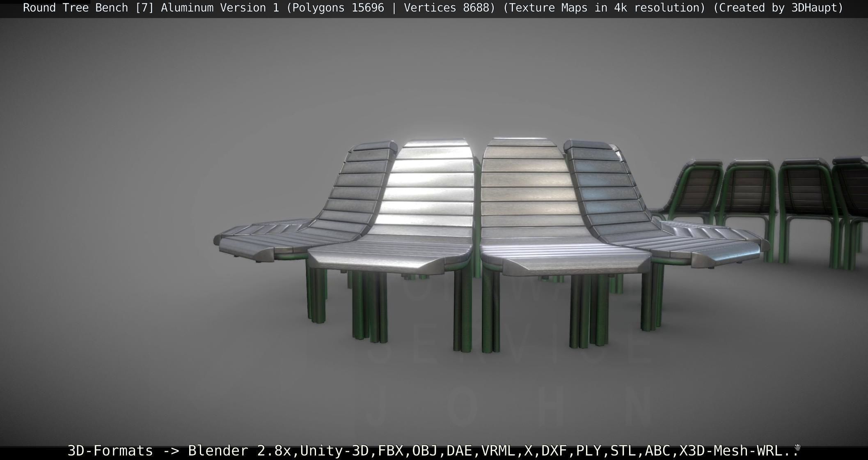The height and width of the screenshot is (460, 868).
Task: Click 'PLY' in the formats list
Action: [589, 451]
